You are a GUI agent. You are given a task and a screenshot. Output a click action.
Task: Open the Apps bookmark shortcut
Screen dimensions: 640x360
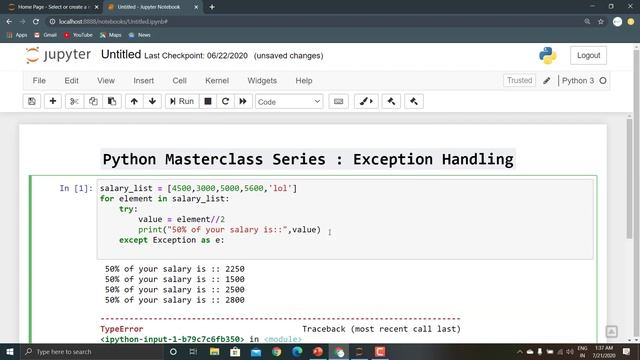[17, 35]
